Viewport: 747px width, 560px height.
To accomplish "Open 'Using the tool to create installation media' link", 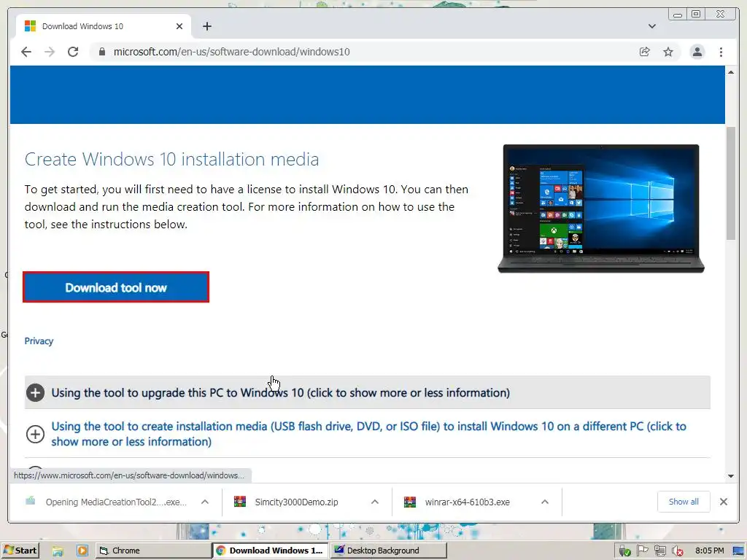I will [368, 434].
